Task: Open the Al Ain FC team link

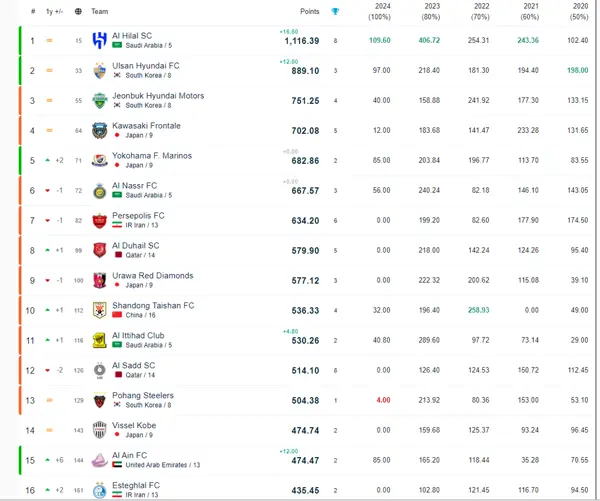Action: (130, 455)
